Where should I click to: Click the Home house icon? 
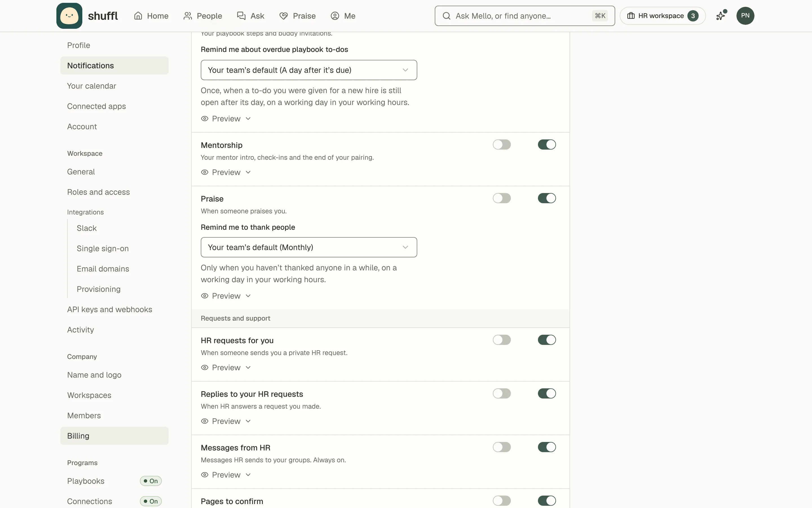pos(138,16)
